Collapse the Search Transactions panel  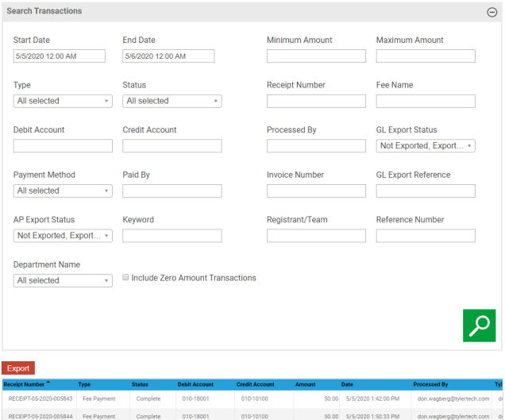click(492, 12)
